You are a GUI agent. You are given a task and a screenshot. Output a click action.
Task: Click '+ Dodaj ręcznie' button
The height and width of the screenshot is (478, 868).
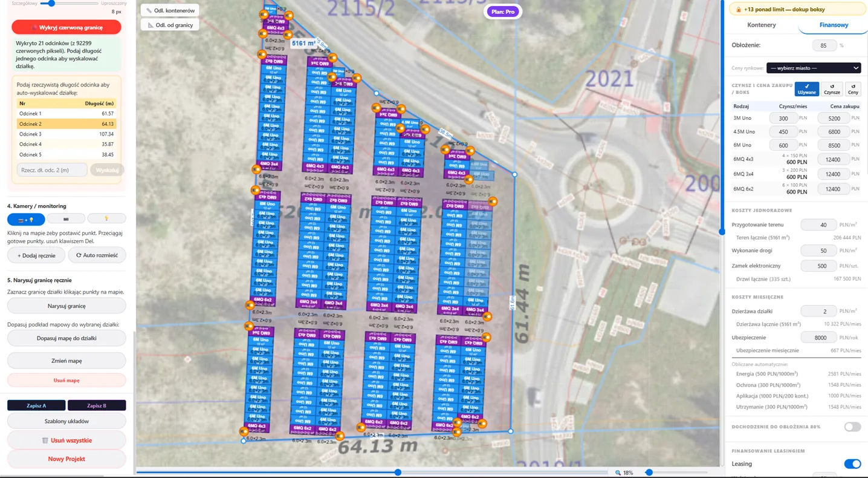[36, 255]
